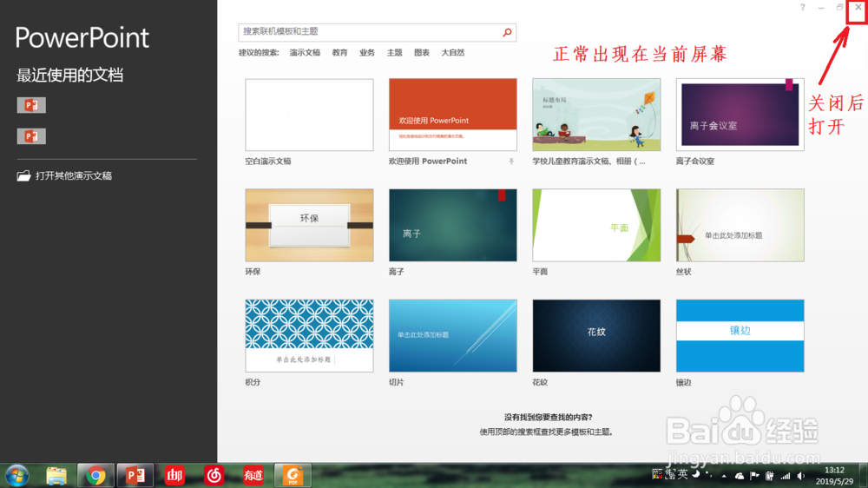Select the 教育 suggested search

[340, 53]
